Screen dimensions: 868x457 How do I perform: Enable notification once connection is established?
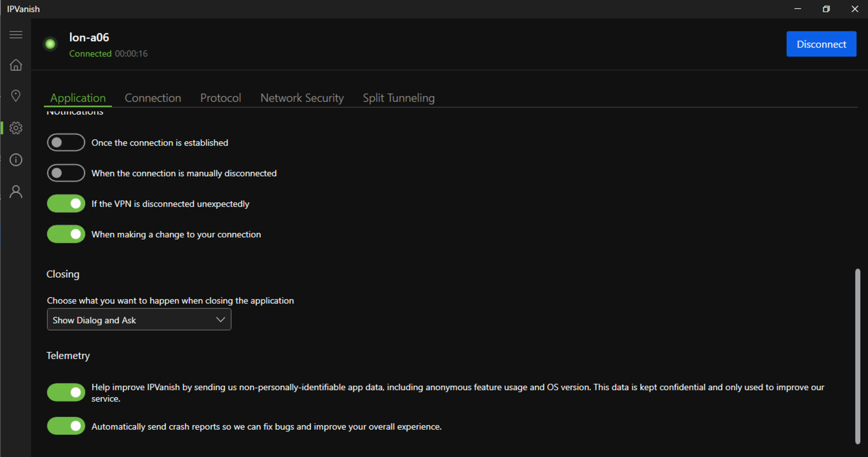point(66,142)
